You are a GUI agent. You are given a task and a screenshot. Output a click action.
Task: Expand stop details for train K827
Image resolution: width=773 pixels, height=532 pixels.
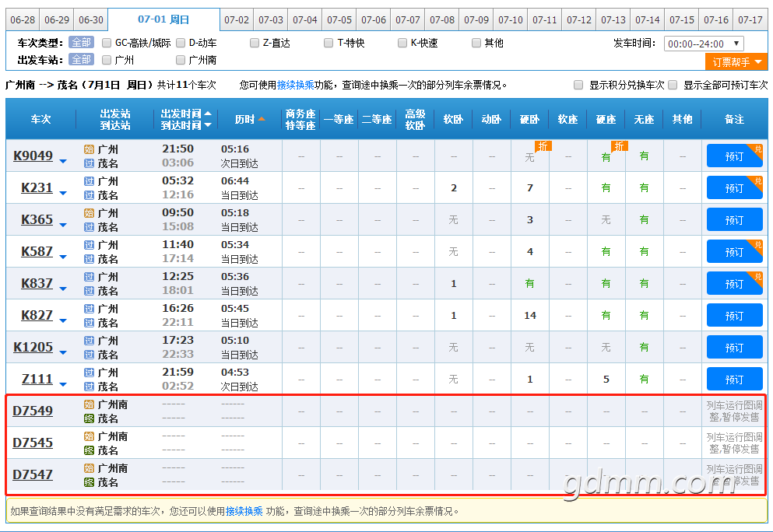pos(63,320)
